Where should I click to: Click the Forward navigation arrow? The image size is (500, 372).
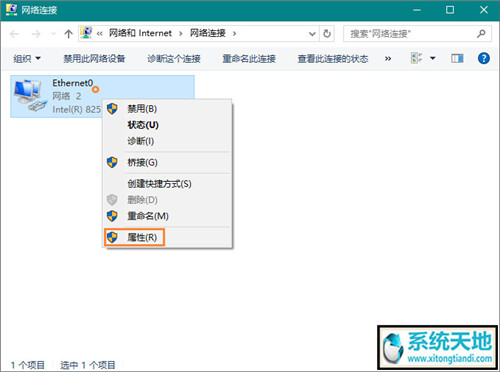click(36, 34)
